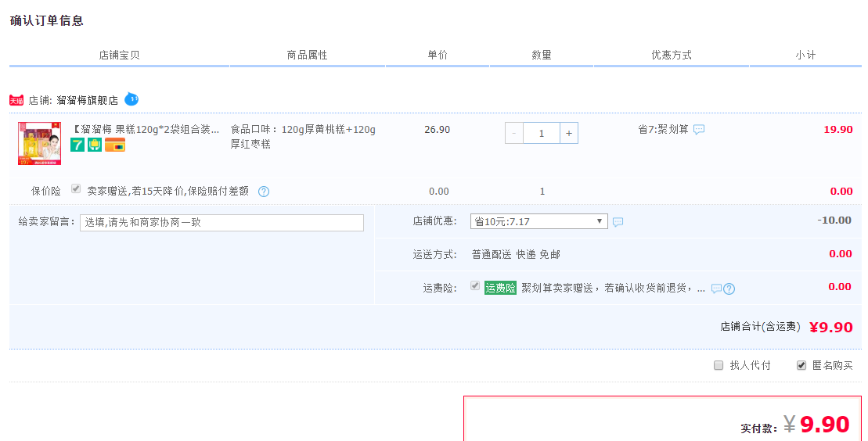
Task: Toggle the 运费险 checkbox
Action: pyautogui.click(x=475, y=285)
